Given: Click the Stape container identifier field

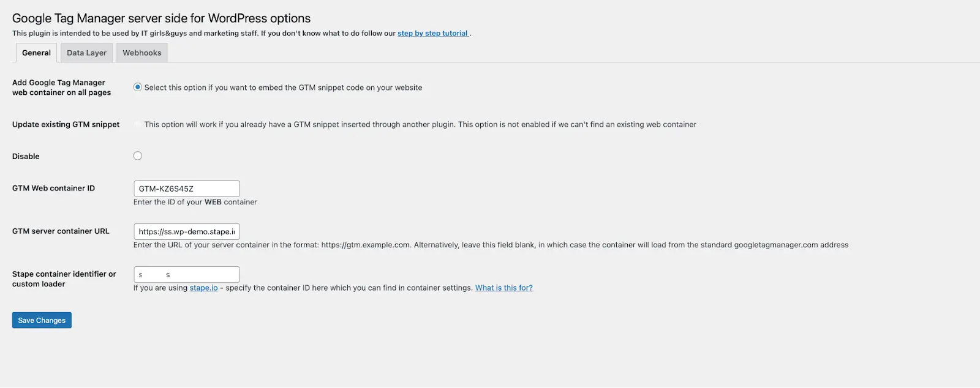Looking at the screenshot, I should click(187, 274).
